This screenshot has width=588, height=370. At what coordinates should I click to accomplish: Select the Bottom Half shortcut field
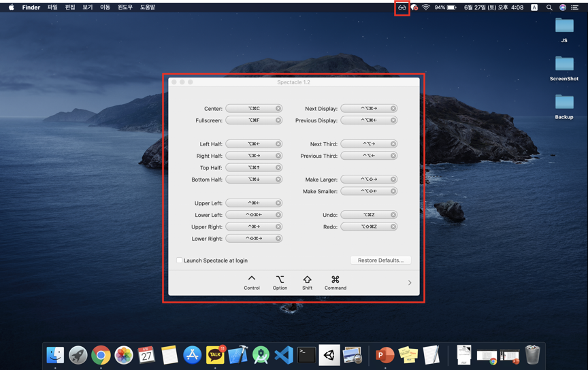click(254, 179)
